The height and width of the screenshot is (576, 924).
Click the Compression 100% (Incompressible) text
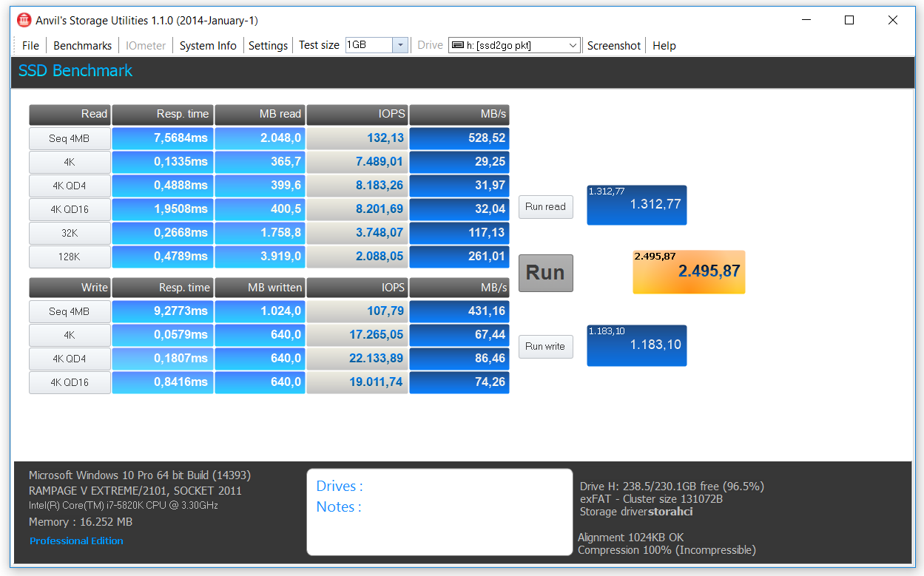click(667, 550)
